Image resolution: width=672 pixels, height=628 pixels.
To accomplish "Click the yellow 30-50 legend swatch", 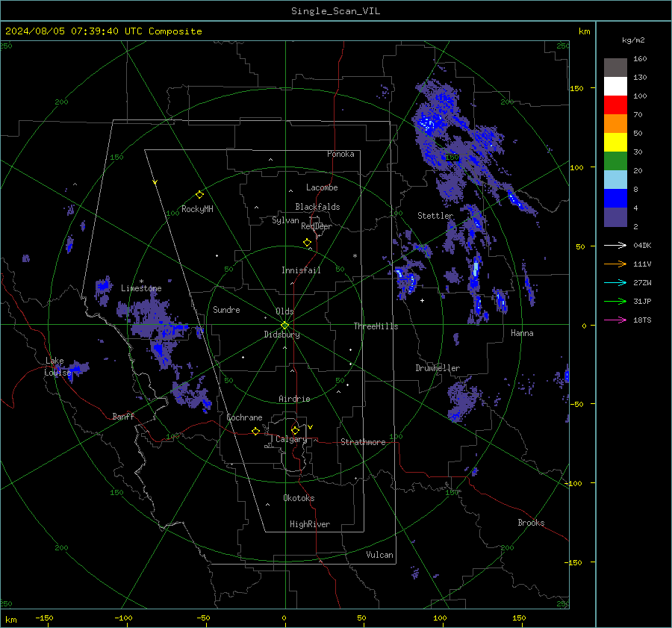I will click(615, 143).
